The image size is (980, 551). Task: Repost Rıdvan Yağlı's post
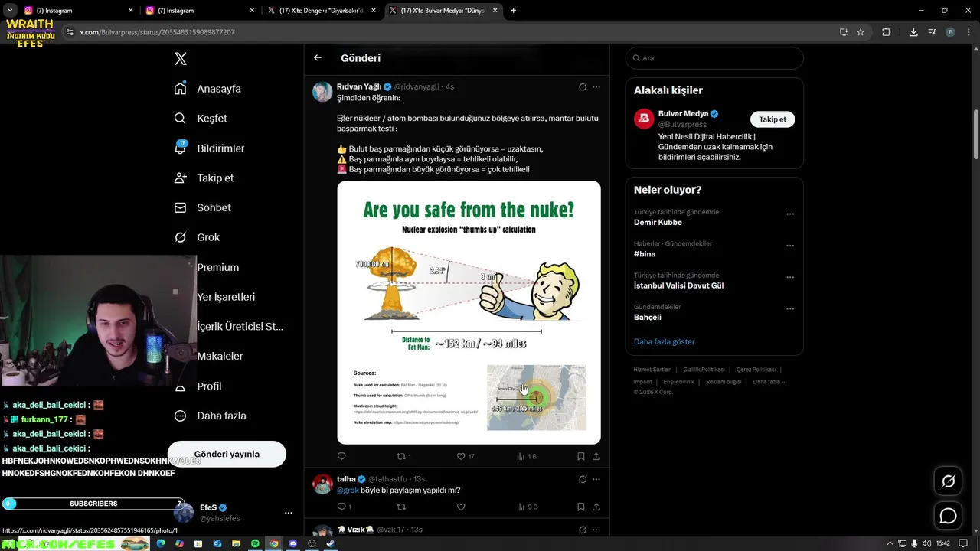pyautogui.click(x=403, y=456)
